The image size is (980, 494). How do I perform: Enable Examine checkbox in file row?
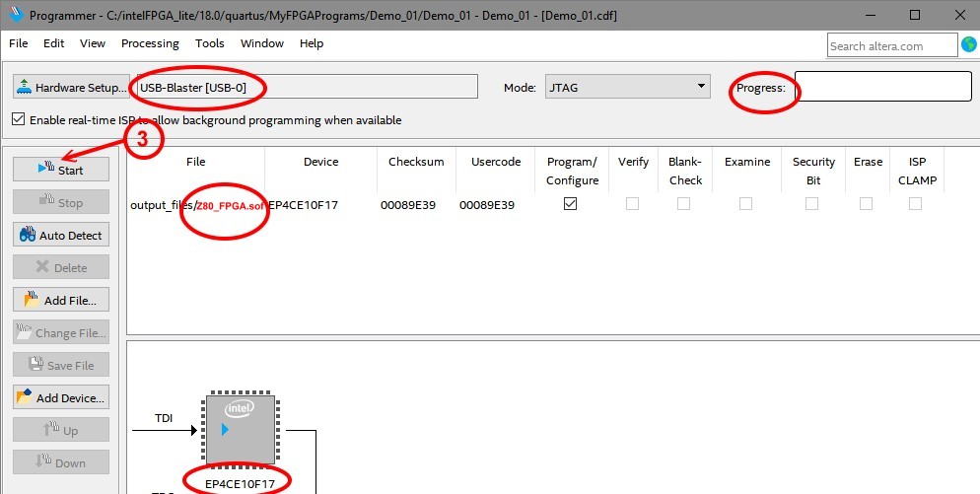[x=745, y=204]
